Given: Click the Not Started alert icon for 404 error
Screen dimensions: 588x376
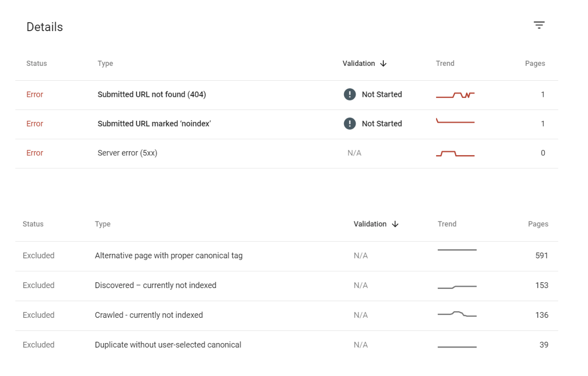Looking at the screenshot, I should tap(349, 94).
